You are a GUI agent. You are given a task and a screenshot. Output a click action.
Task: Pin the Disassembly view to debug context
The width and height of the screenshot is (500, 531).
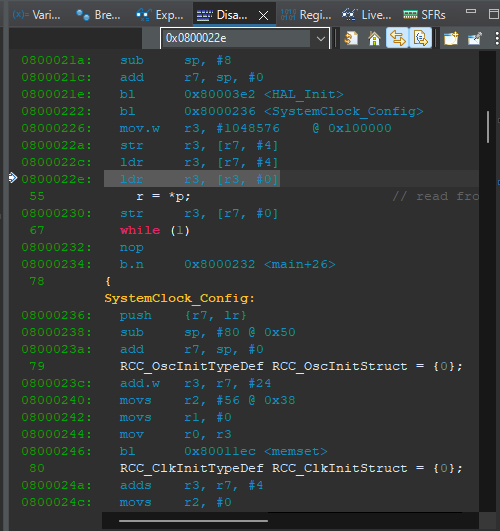tap(475, 38)
